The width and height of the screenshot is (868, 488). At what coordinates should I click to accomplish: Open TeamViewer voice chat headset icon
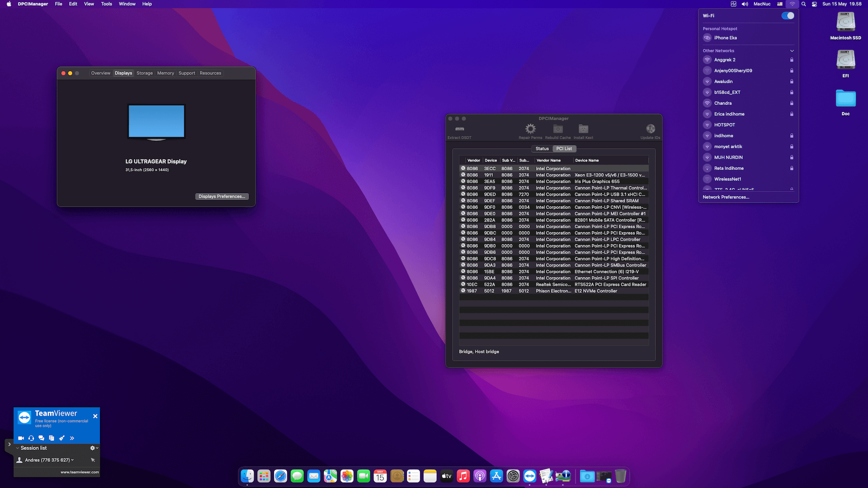coord(31,438)
